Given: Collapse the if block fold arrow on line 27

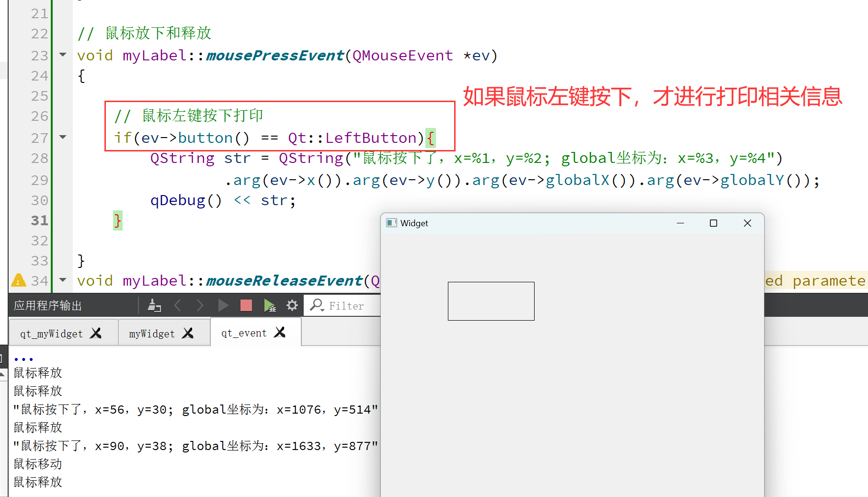Looking at the screenshot, I should tap(63, 137).
